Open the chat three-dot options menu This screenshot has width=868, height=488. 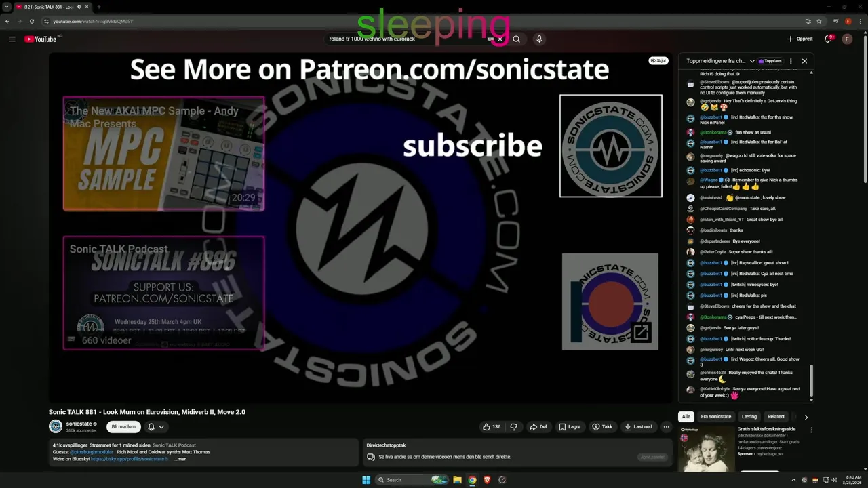(791, 61)
